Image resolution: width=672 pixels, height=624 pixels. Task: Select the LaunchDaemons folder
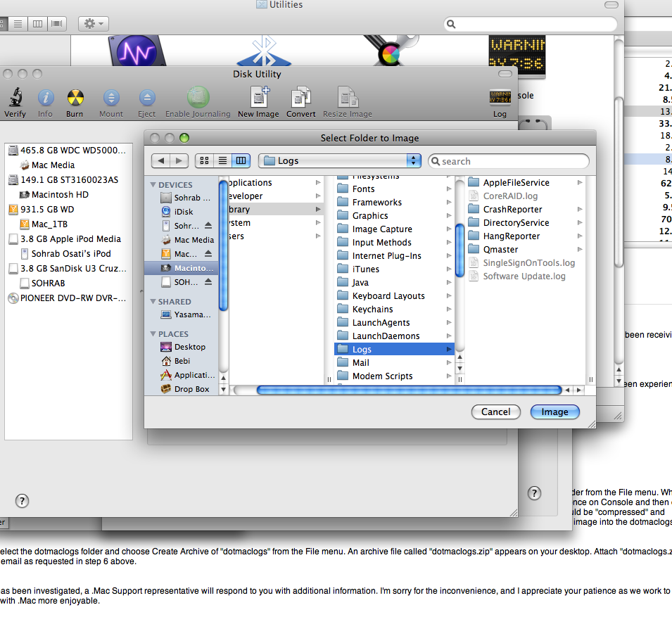point(393,336)
